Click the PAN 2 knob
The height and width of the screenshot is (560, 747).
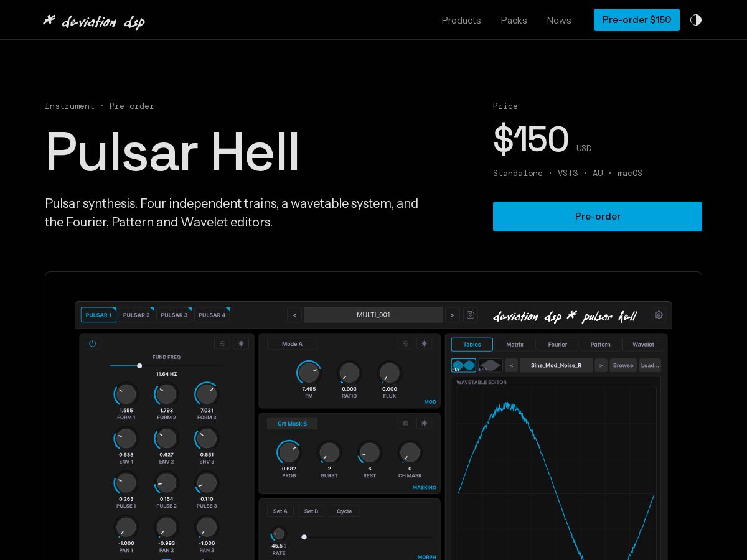(x=166, y=527)
